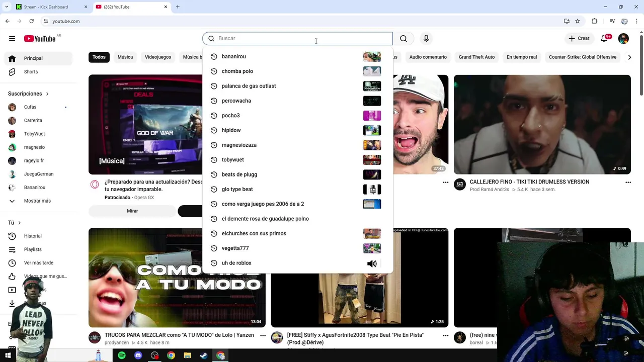Open Chrome extensions puzzle icon
The height and width of the screenshot is (362, 644).
click(595, 21)
